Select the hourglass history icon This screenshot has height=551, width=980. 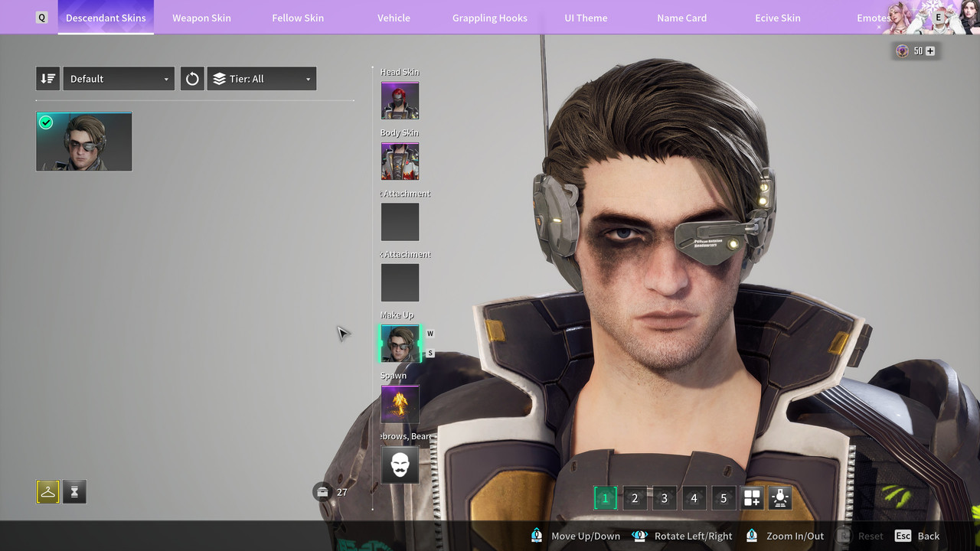tap(74, 492)
